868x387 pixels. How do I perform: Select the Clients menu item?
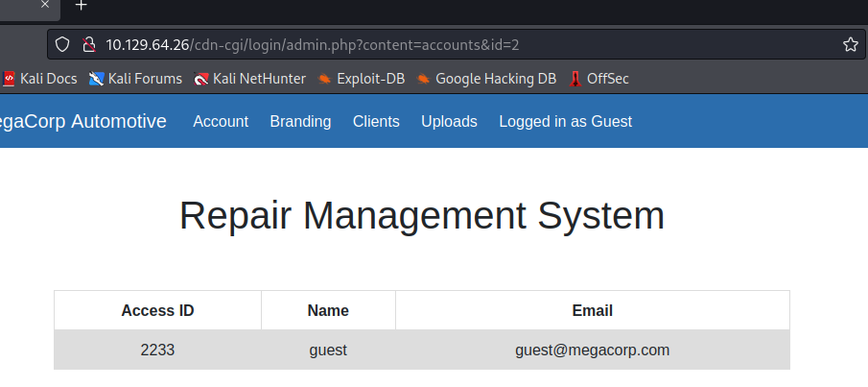tap(376, 121)
